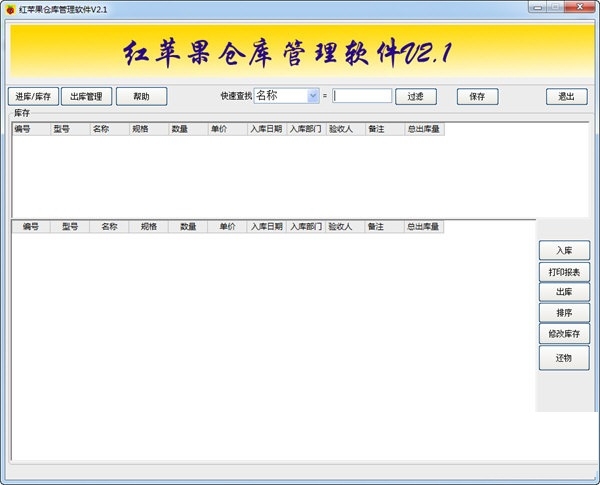Click the 保存 button

[478, 97]
